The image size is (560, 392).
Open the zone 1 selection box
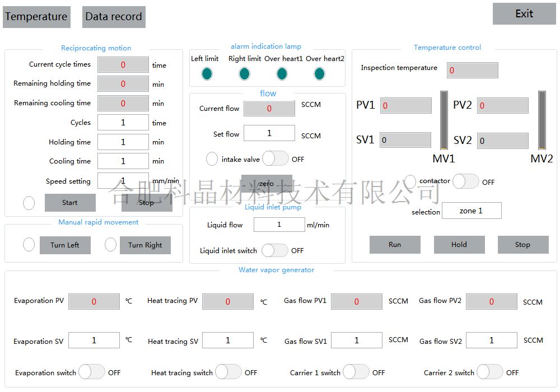472,211
